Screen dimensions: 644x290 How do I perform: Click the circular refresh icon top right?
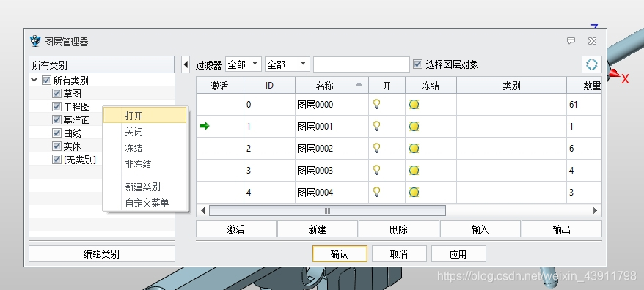(591, 64)
